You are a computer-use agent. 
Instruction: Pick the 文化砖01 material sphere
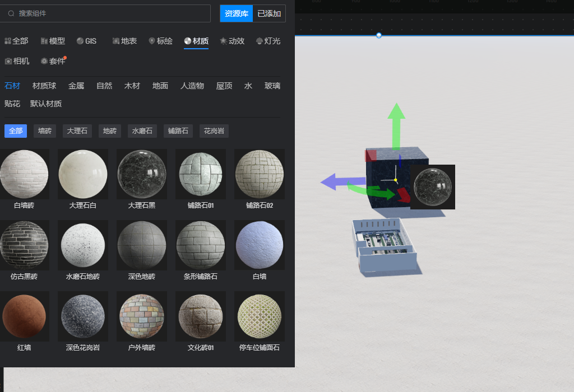click(201, 316)
